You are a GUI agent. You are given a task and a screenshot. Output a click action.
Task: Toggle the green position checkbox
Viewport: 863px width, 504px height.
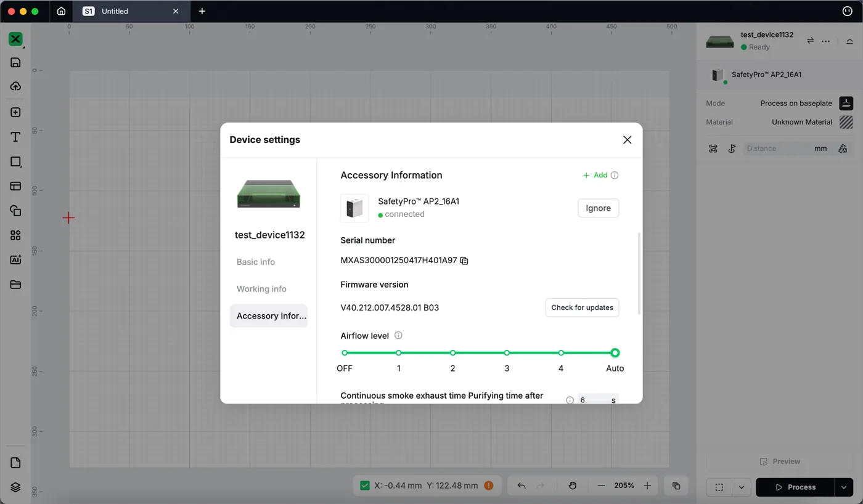point(365,486)
